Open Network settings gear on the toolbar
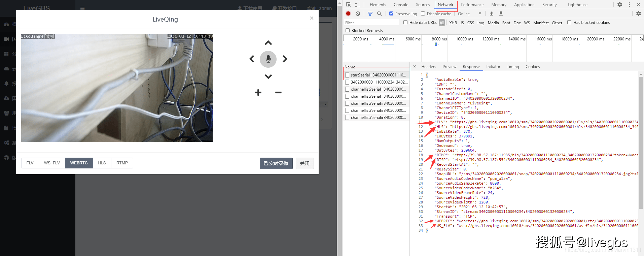This screenshot has height=256, width=644. (x=639, y=13)
